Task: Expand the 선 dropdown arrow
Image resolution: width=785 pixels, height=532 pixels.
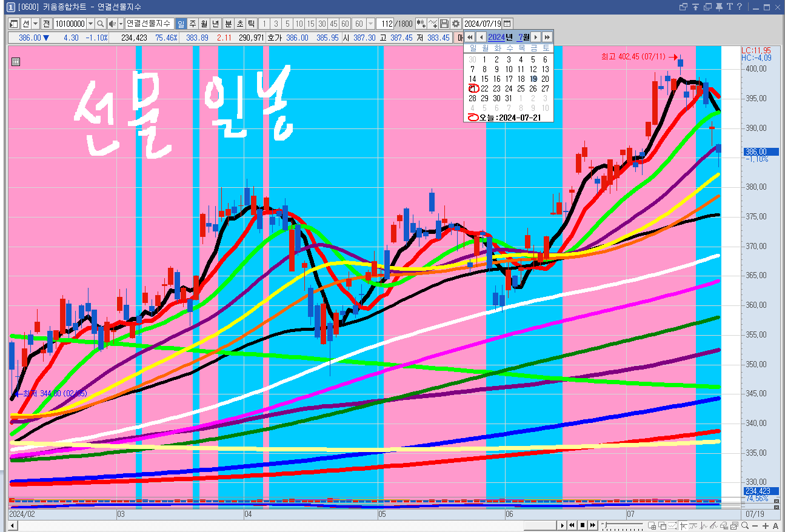Action: click(35, 24)
